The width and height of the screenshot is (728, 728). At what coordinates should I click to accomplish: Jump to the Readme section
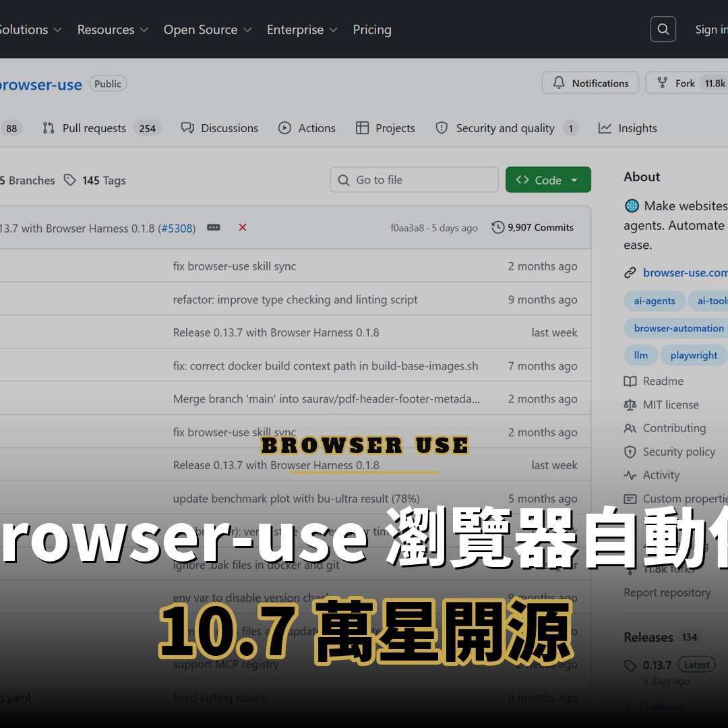[663, 381]
